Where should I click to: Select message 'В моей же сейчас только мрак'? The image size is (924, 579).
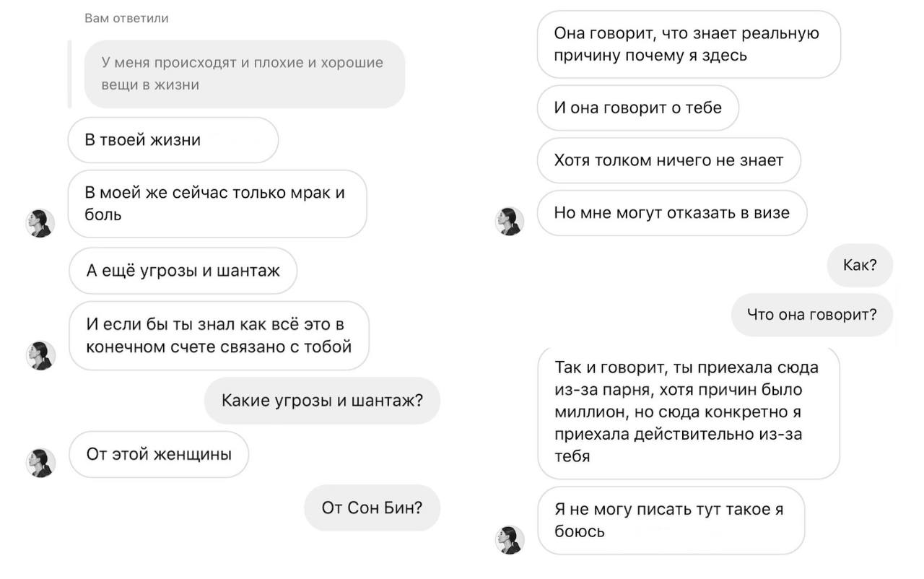click(x=217, y=204)
